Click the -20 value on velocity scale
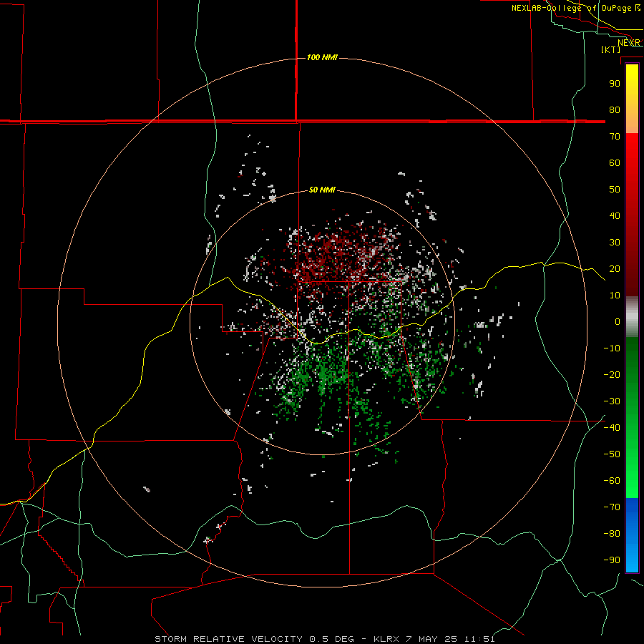Viewport: 644px width, 644px height. [612, 374]
